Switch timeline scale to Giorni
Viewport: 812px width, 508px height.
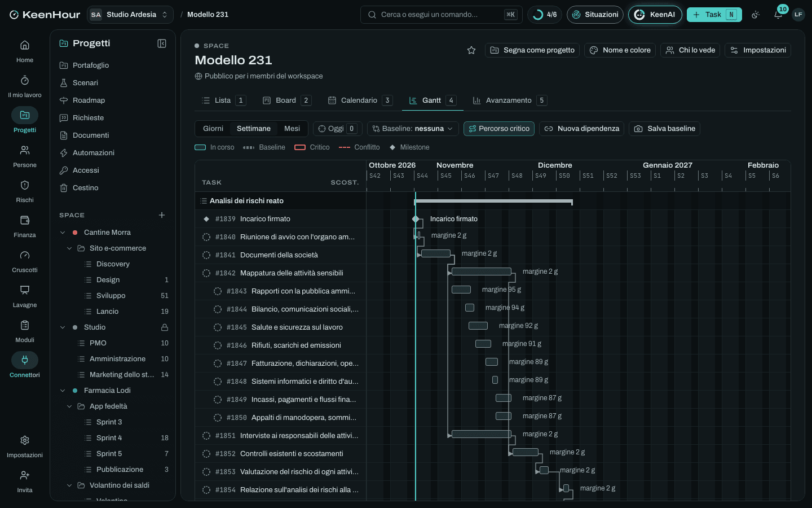coord(213,129)
